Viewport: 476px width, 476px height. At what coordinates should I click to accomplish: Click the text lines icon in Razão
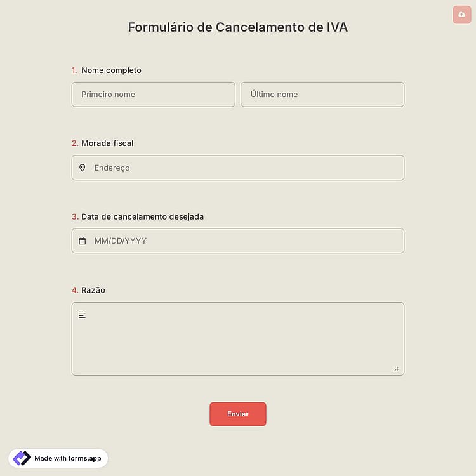tap(83, 315)
